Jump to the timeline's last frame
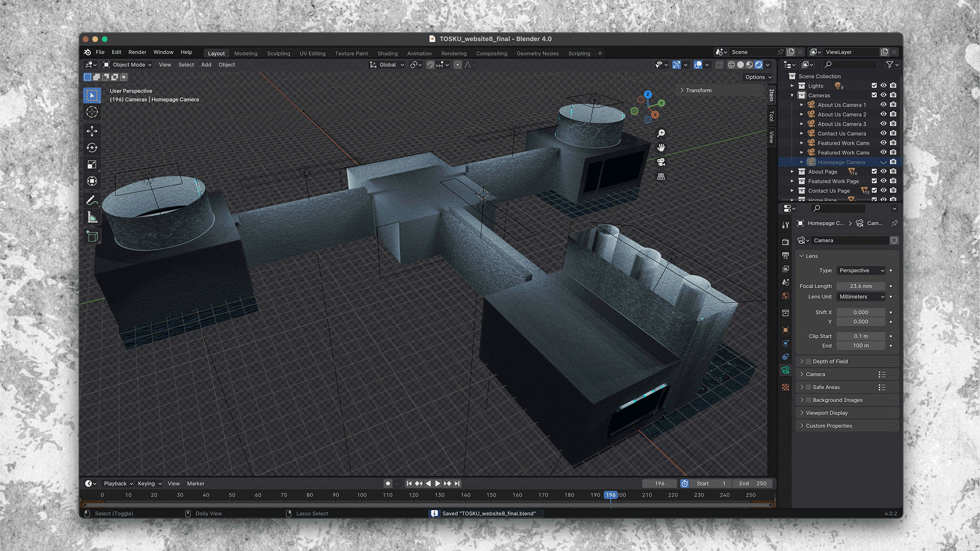The image size is (980, 551). tap(457, 483)
